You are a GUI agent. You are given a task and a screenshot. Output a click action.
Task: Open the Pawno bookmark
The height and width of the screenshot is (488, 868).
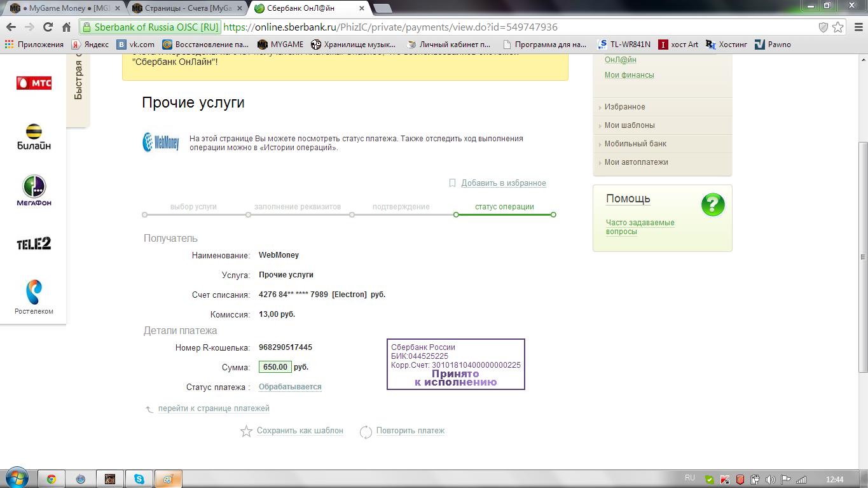point(773,45)
